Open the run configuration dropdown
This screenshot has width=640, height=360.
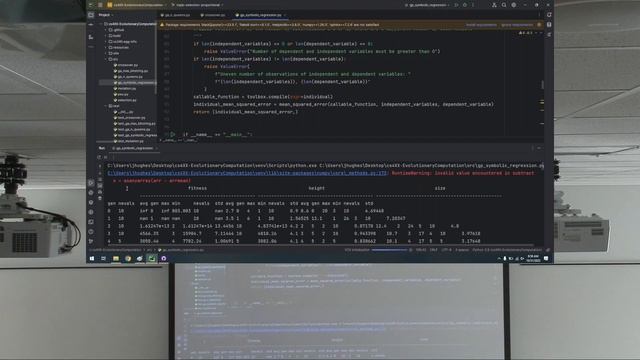[x=428, y=5]
